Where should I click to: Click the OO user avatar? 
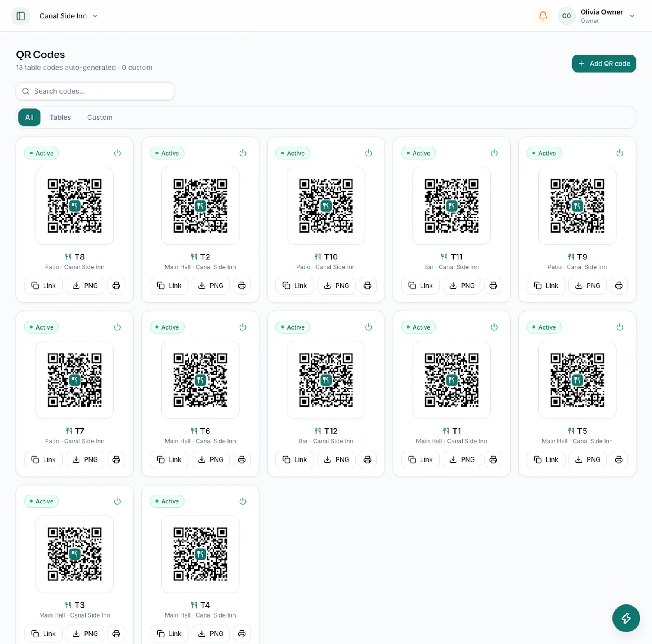[566, 16]
